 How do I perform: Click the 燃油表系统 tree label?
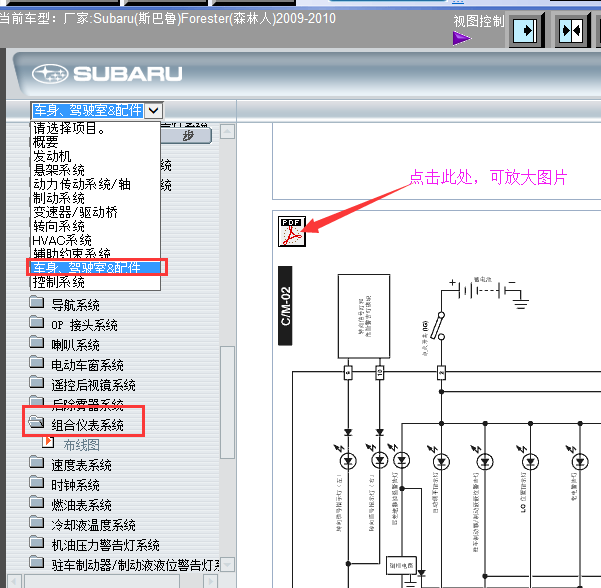point(81,505)
